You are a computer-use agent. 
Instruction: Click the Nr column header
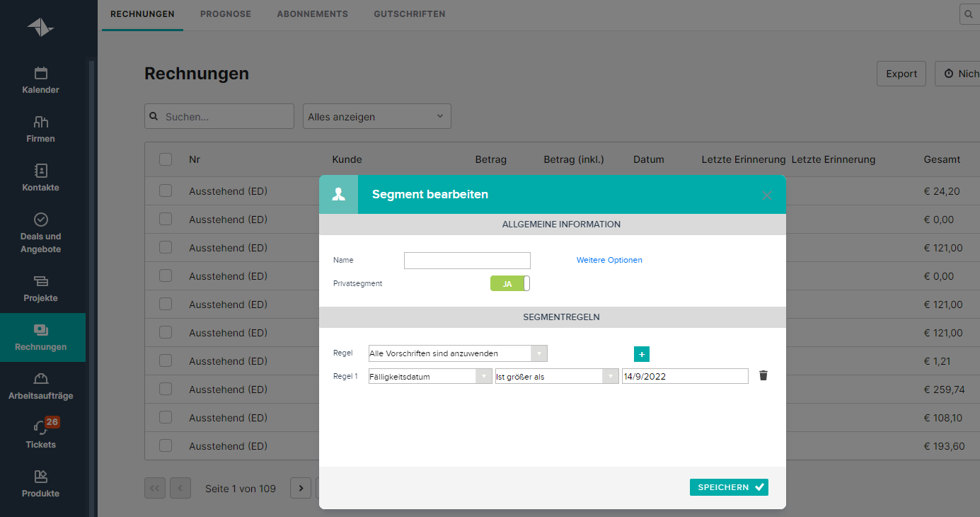click(x=195, y=159)
